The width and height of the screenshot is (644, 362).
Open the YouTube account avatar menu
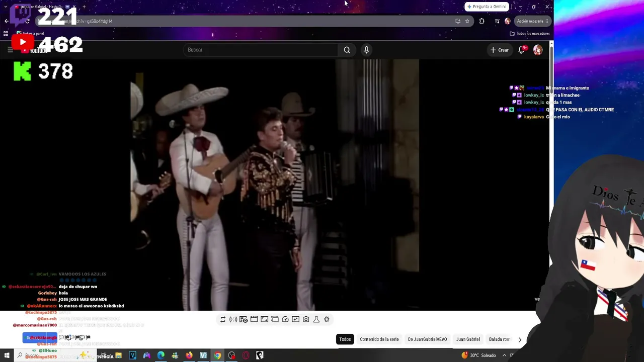pyautogui.click(x=538, y=50)
